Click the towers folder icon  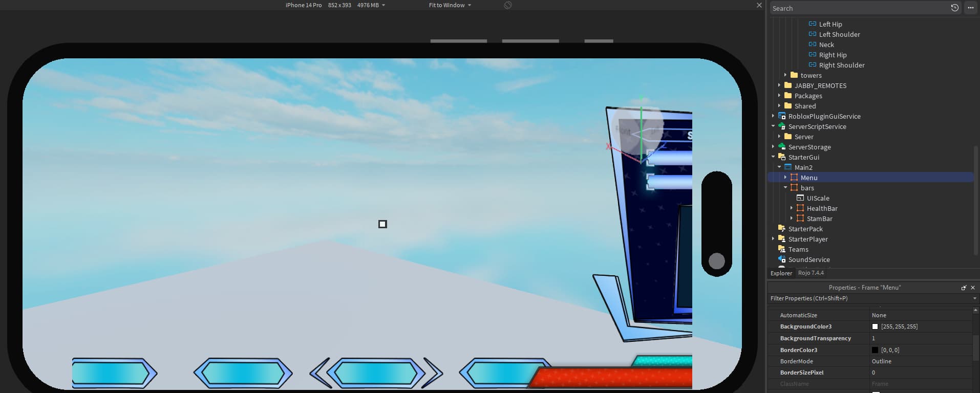[x=794, y=75]
